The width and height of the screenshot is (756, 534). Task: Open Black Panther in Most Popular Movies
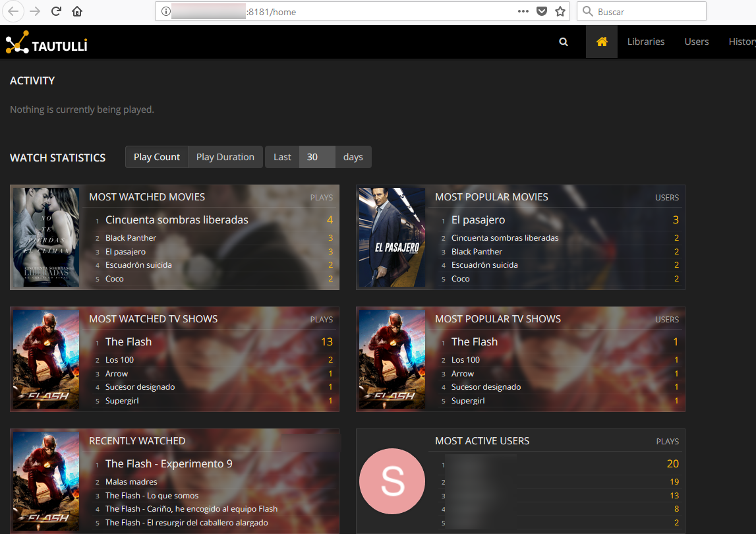(x=477, y=252)
